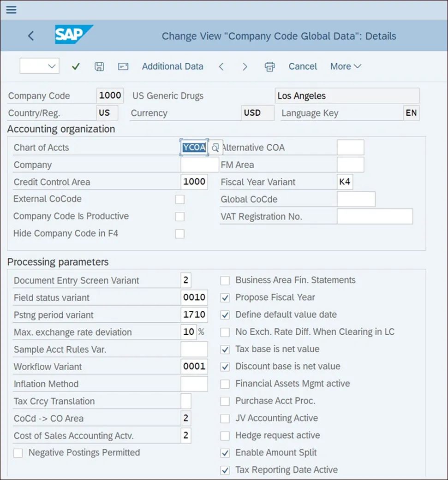Screen dimensions: 448x480
Task: Click the Additional Data button
Action: pyautogui.click(x=173, y=66)
